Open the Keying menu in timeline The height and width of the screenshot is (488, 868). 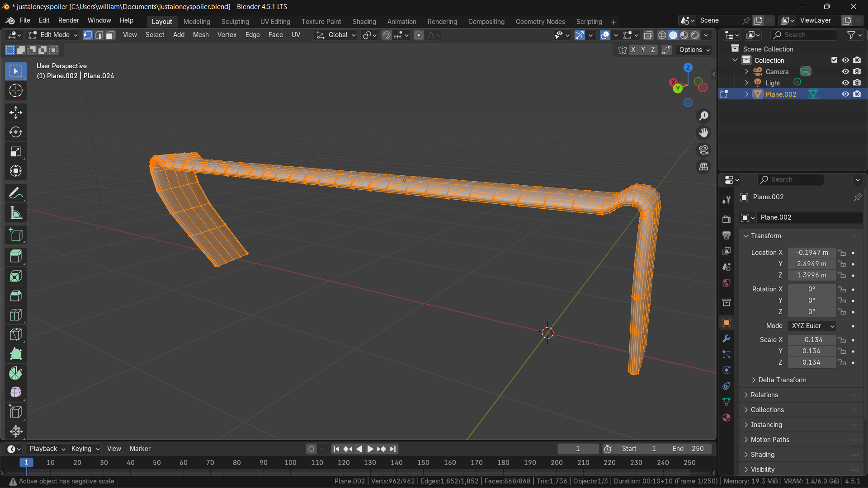point(85,449)
